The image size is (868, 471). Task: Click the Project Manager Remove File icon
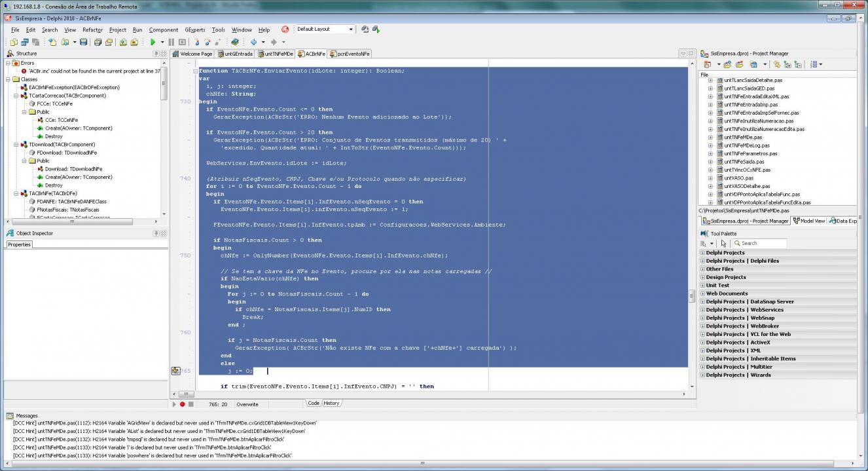[740, 64]
